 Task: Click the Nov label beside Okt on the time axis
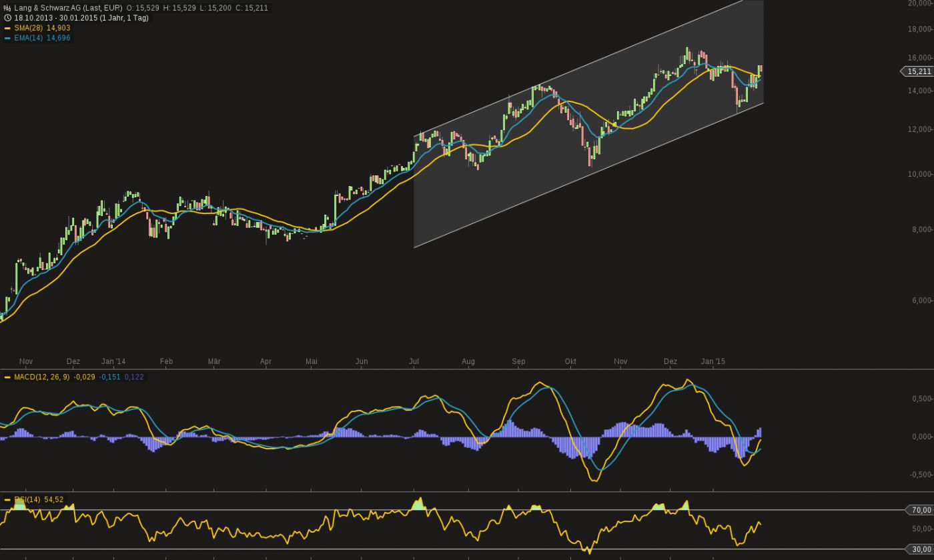click(620, 361)
